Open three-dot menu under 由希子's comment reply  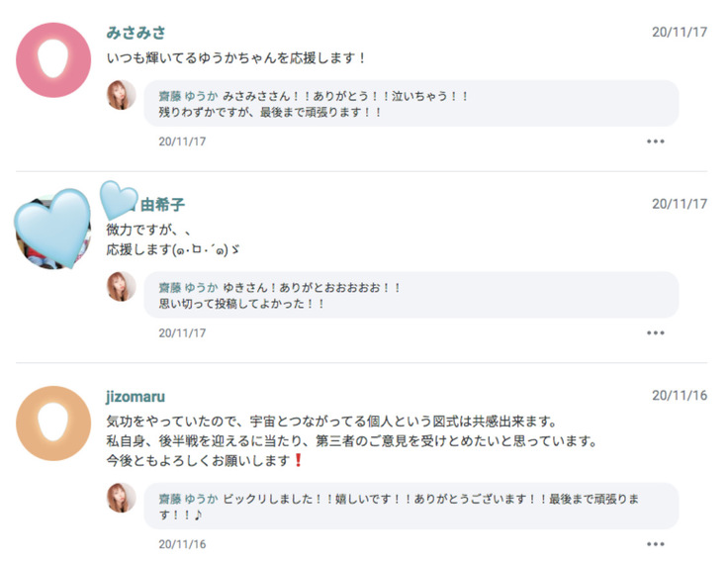(656, 333)
